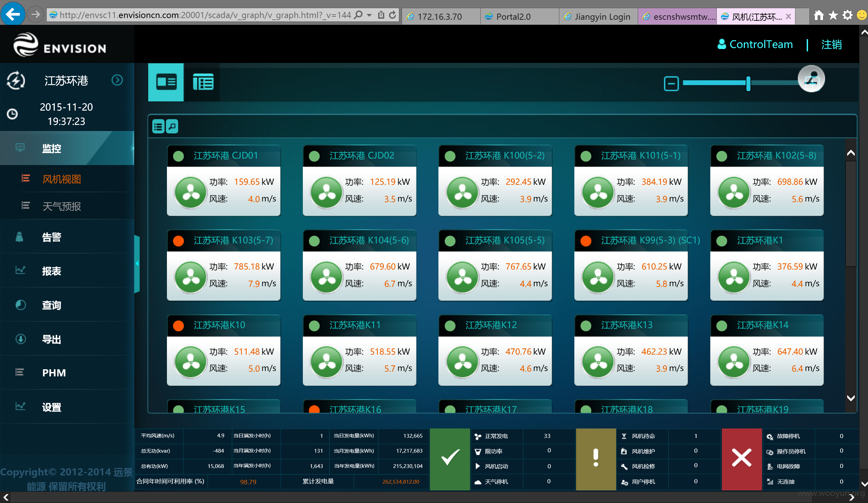Switch to table list view icon
Screen dimensions: 868x503
click(203, 82)
